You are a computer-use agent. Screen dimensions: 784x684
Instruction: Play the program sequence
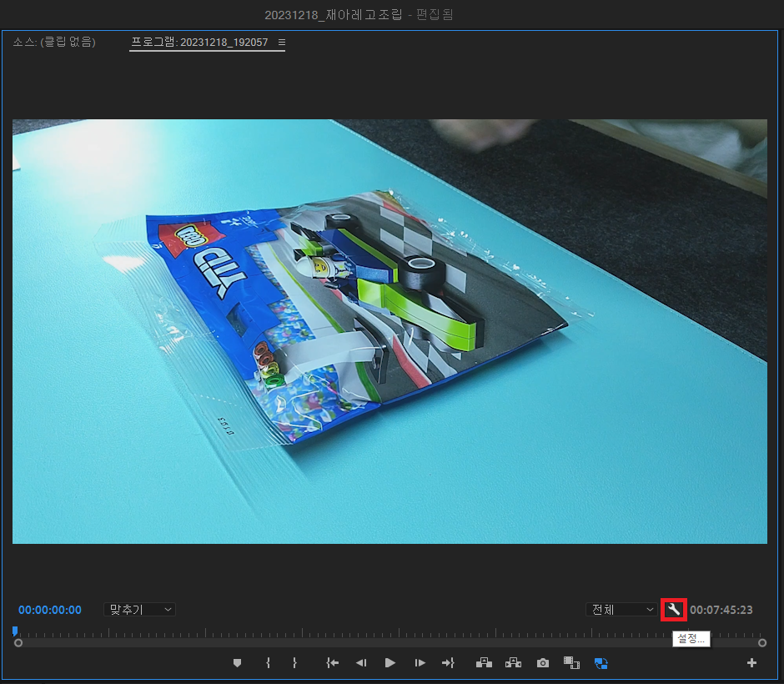(390, 663)
